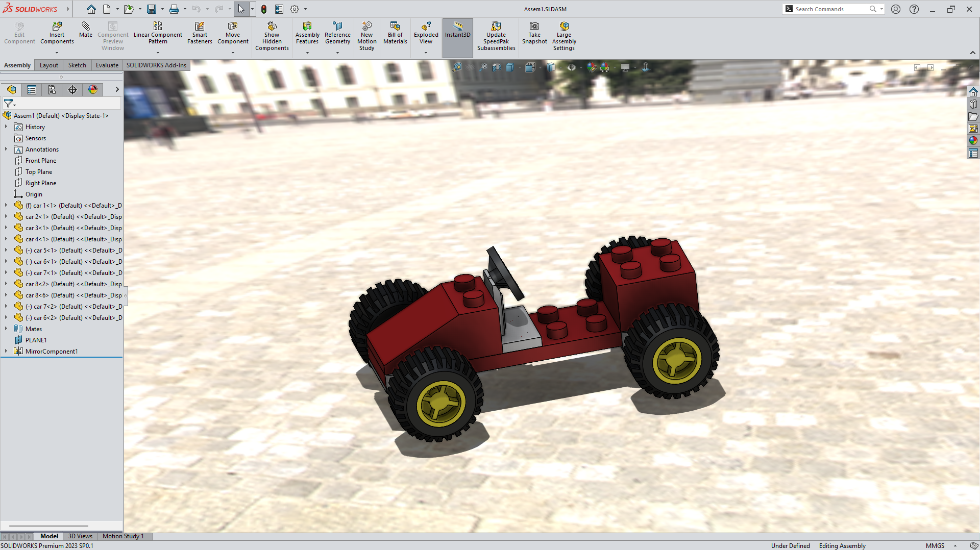Click the Open file icon
980x550 pixels.
click(129, 9)
